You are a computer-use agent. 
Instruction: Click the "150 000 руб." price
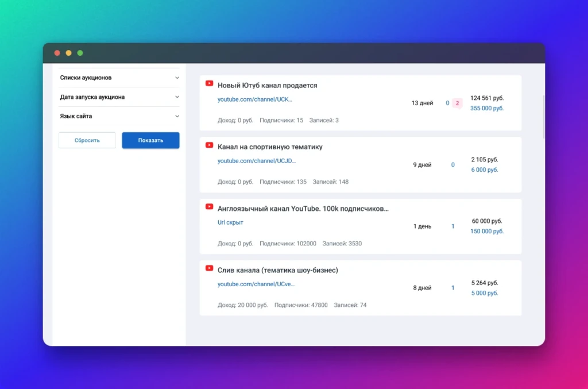pyautogui.click(x=487, y=231)
